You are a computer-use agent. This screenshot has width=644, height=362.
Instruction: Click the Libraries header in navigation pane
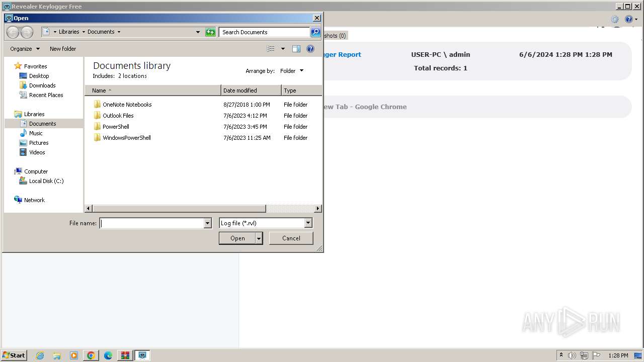click(x=34, y=114)
